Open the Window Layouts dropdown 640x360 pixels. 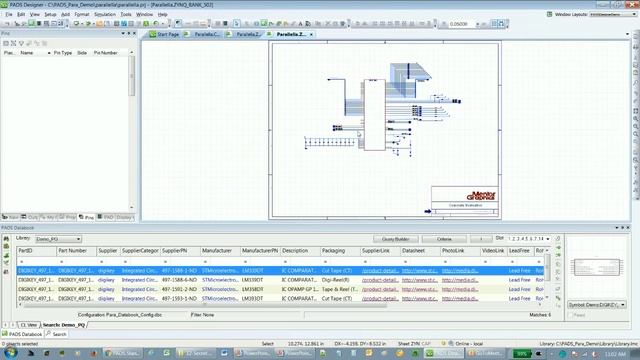tap(613, 14)
